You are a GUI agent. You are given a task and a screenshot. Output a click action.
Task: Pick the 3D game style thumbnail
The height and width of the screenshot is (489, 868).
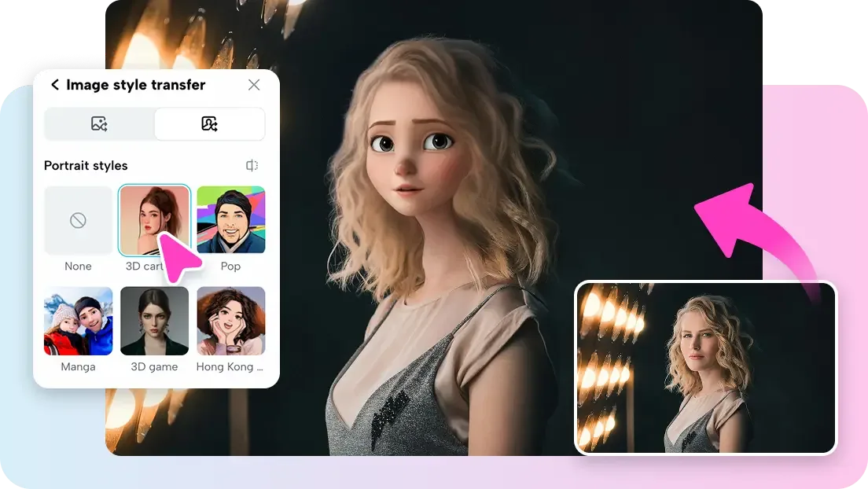(x=154, y=321)
